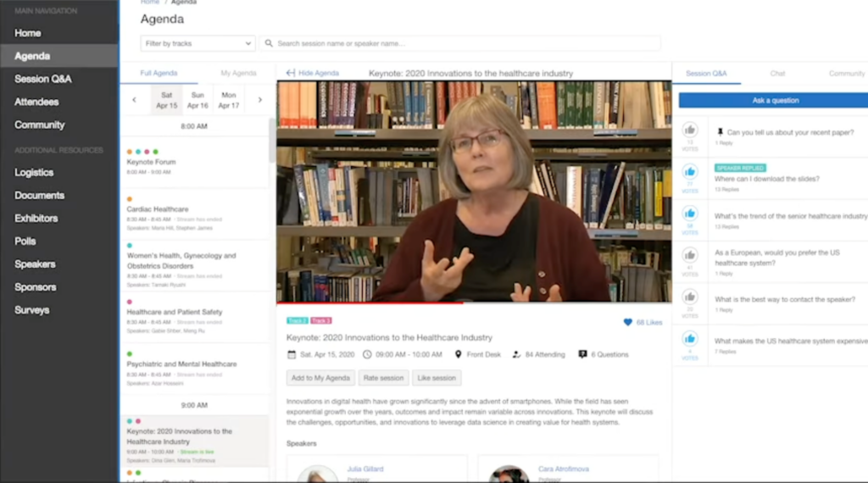Open the Session Q&A tab in right panel
The height and width of the screenshot is (483, 868).
click(x=706, y=74)
